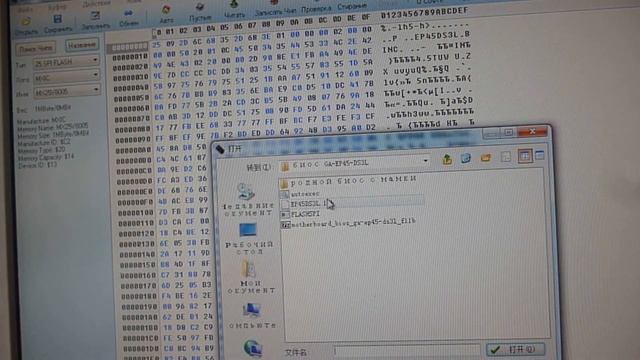Click the Сохранить floppy disk toolbar icon
This screenshot has height=360, width=640.
(x=58, y=19)
